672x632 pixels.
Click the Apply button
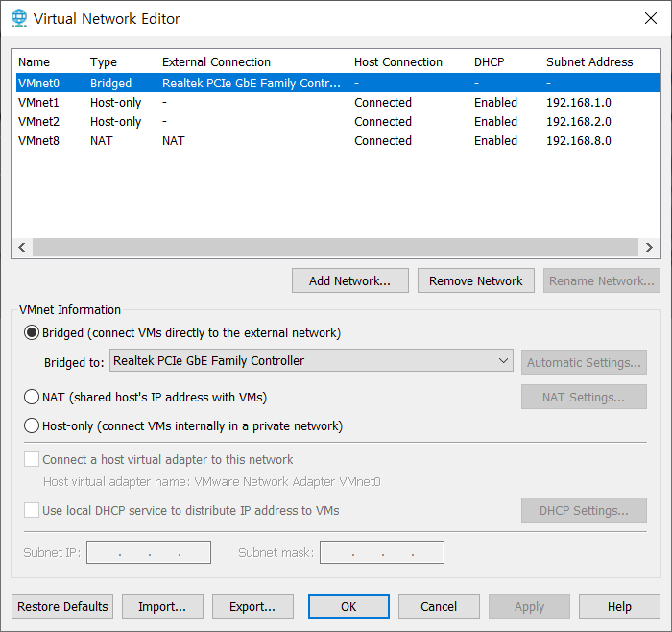(x=529, y=606)
